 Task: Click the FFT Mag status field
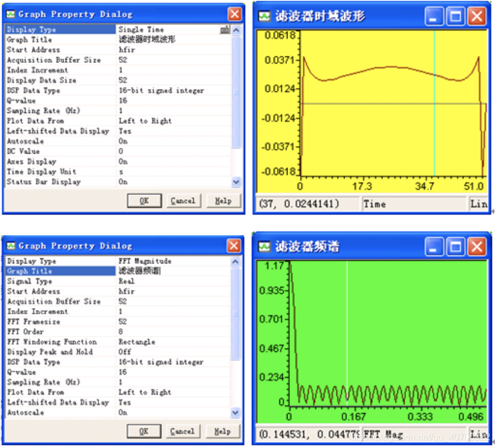point(414,434)
